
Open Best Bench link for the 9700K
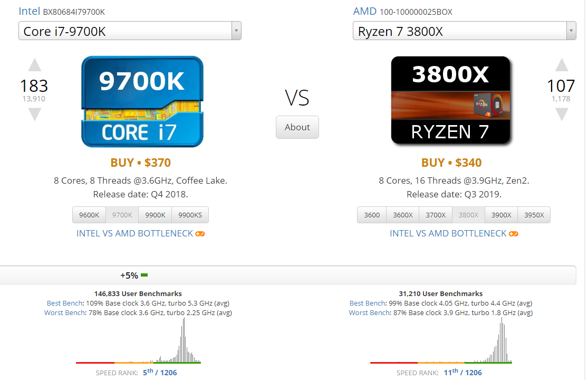coord(64,303)
